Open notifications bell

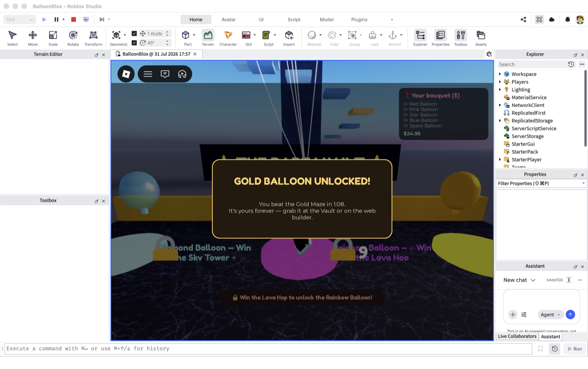[567, 19]
